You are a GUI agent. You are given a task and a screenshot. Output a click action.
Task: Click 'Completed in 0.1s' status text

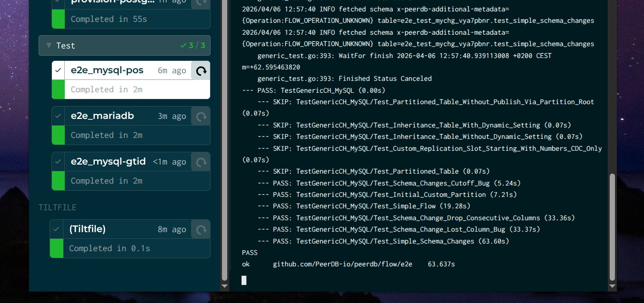click(x=110, y=248)
